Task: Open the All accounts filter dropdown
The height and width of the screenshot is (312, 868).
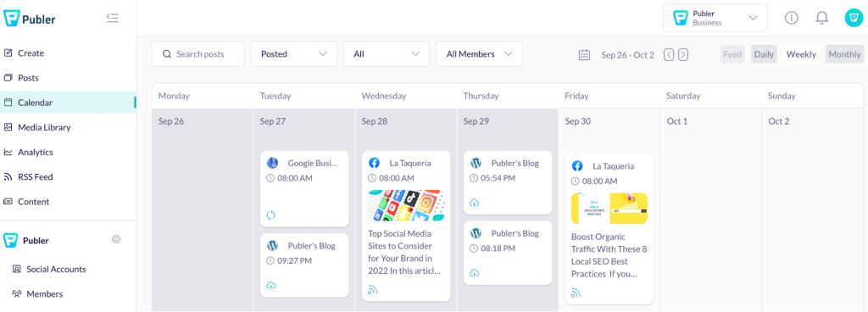Action: [387, 54]
